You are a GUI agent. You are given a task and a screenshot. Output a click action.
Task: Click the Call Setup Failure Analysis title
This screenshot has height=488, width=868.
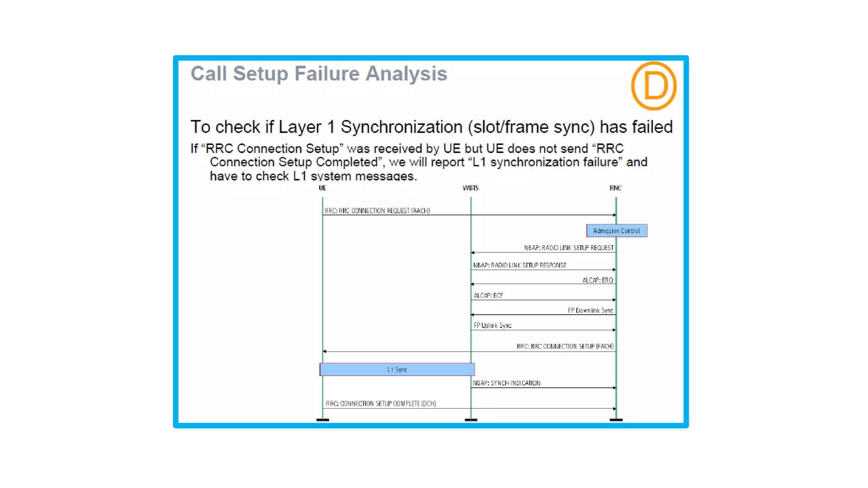coord(319,74)
